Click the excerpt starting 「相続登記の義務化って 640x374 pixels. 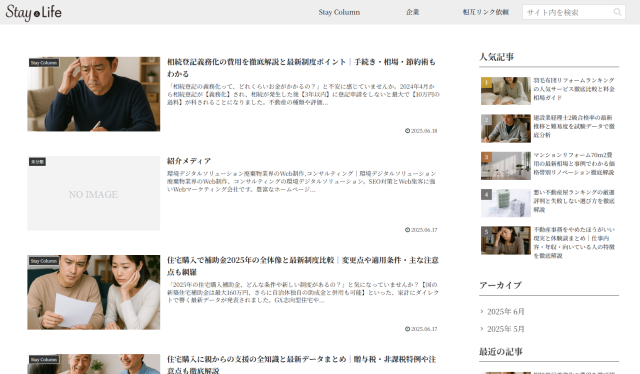303,94
